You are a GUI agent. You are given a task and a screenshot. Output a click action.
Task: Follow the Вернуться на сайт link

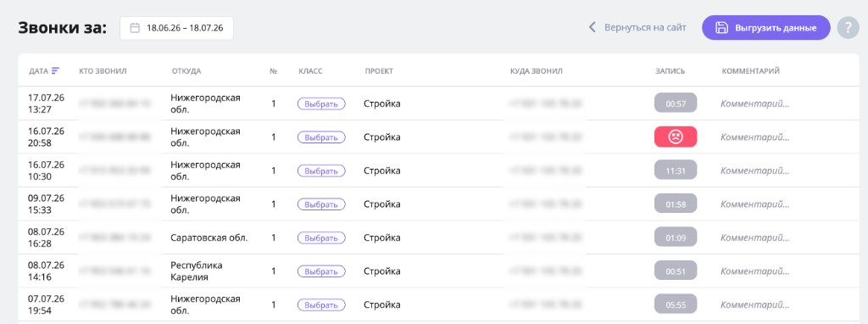coord(645,27)
